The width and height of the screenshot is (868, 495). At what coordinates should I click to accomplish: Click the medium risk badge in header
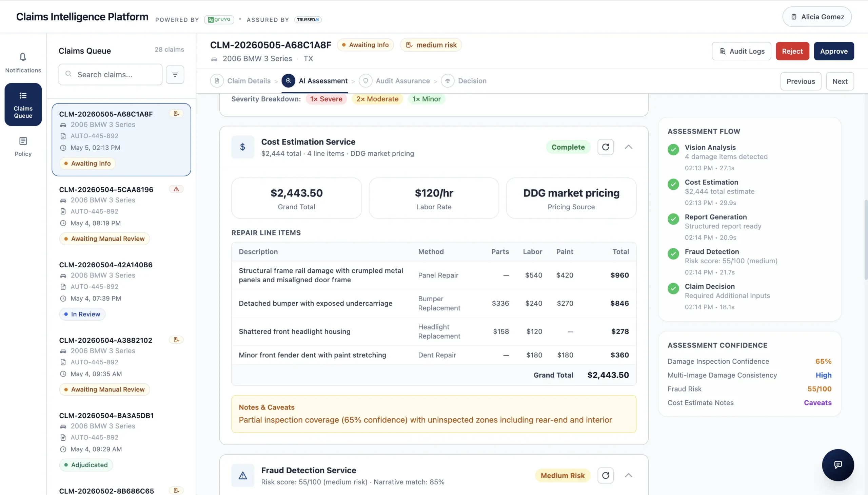(431, 45)
